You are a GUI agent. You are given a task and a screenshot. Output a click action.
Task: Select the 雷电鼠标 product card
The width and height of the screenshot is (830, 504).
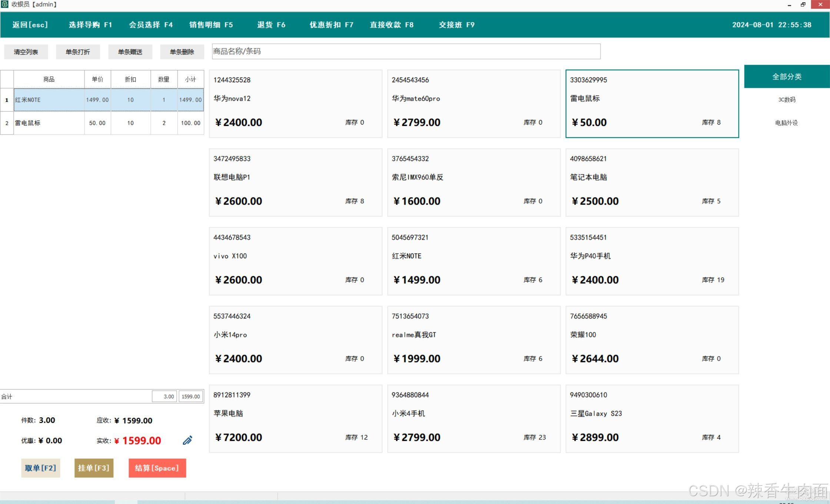tap(652, 103)
